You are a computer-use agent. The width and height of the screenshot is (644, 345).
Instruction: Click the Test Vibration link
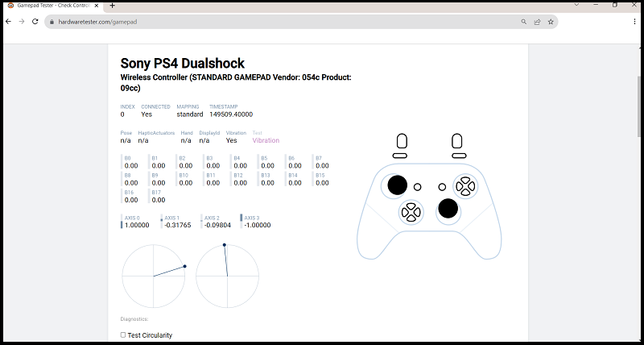[x=266, y=140]
